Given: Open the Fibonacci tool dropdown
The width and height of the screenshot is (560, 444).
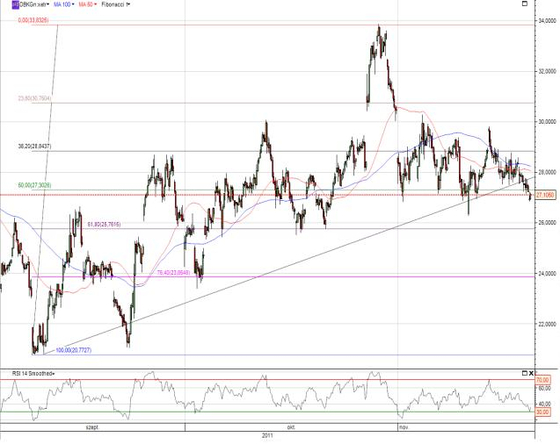Looking at the screenshot, I should tap(115, 5).
